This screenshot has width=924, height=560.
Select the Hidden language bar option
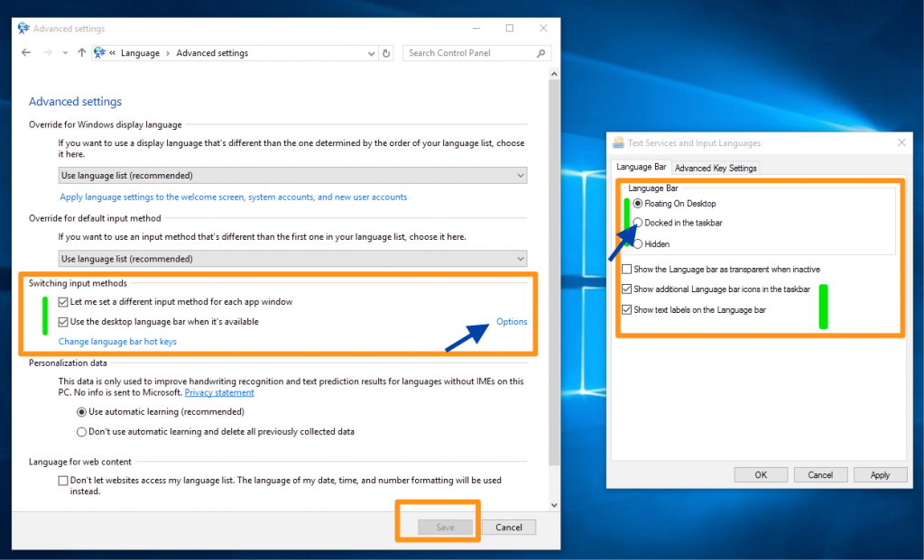tap(638, 243)
